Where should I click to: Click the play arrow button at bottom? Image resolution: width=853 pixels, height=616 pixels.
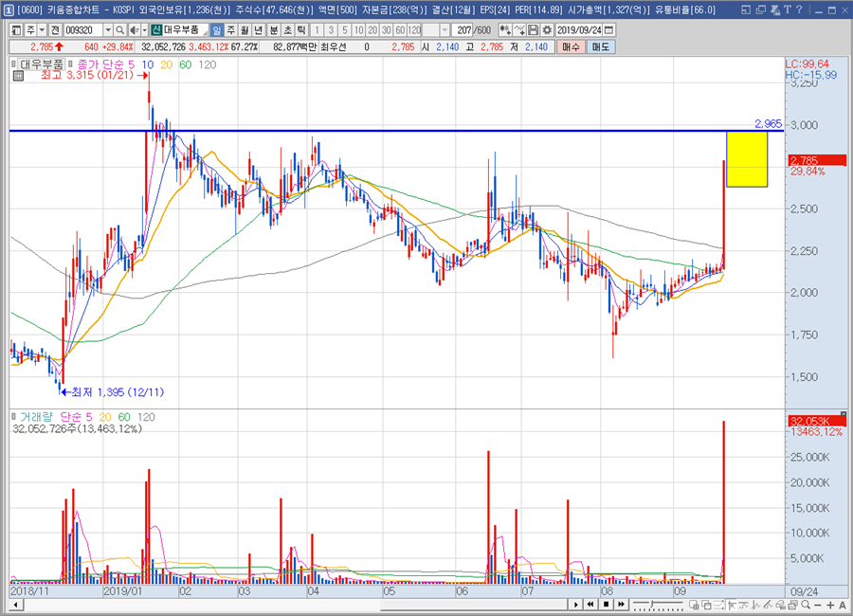pos(575,605)
